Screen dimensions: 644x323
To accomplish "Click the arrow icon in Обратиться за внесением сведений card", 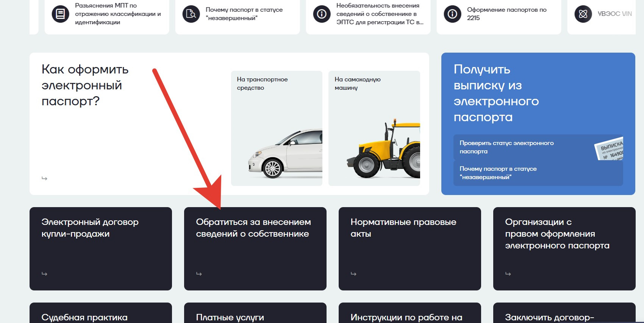I will [x=199, y=274].
